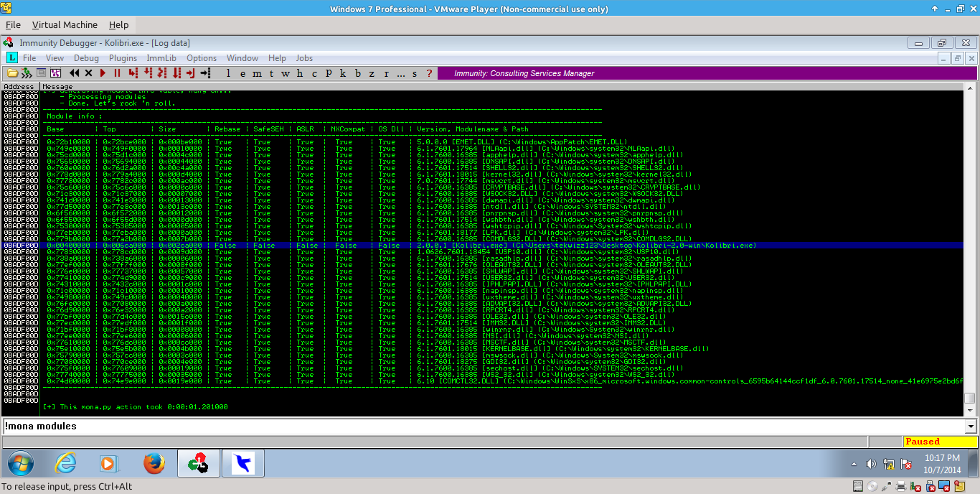The width and height of the screenshot is (980, 494).
Task: Click the Execute till return icon
Action: click(x=191, y=73)
